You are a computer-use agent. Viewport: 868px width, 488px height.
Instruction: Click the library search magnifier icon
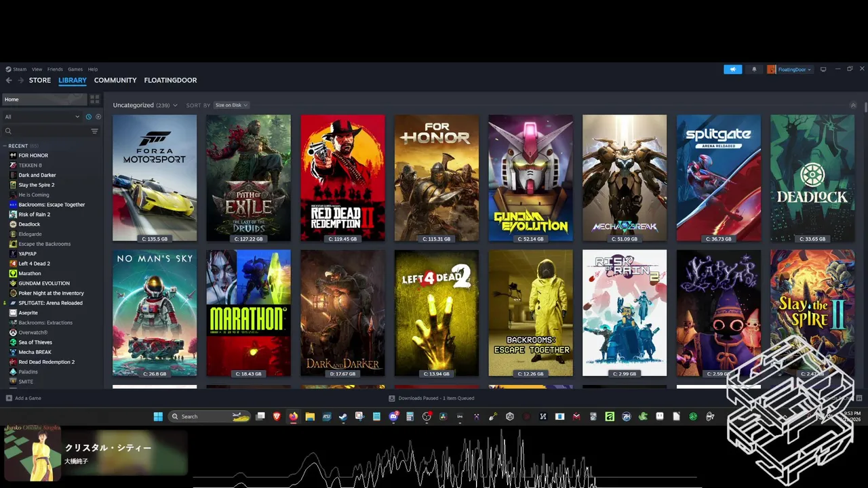(8, 131)
